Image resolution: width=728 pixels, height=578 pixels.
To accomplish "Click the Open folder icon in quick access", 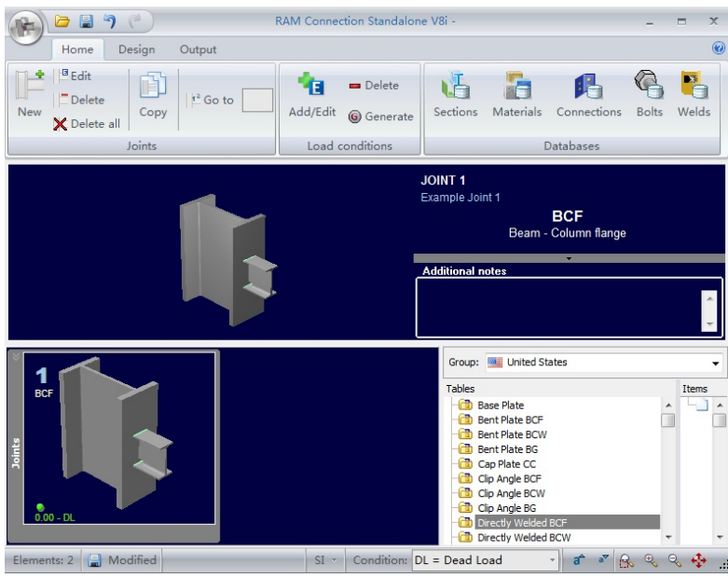I will pos(62,21).
